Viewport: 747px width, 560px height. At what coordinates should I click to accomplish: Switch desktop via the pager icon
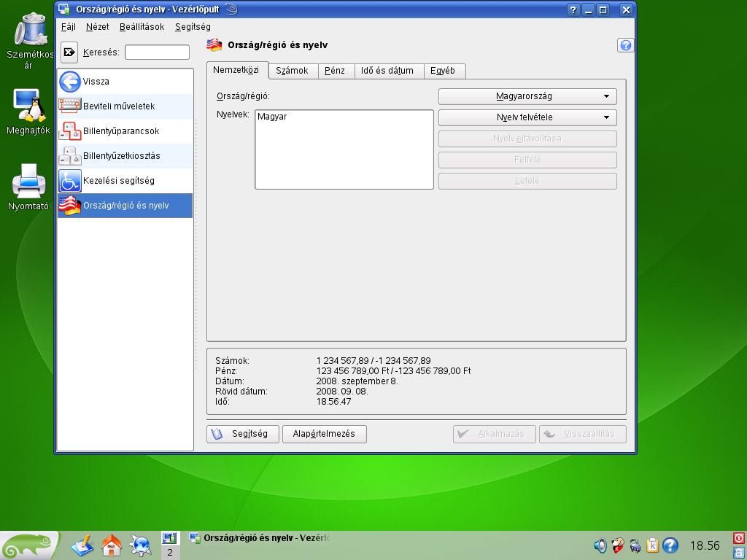(169, 538)
